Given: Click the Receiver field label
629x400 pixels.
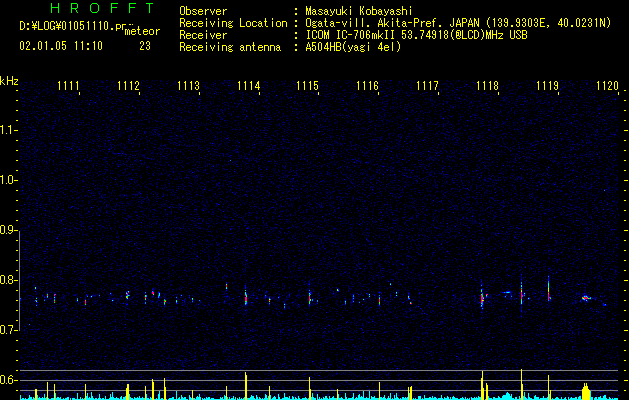Looking at the screenshot, I should [x=203, y=35].
